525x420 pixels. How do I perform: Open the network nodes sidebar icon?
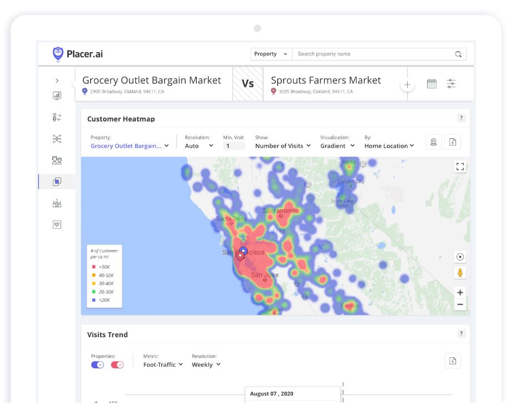pyautogui.click(x=57, y=139)
